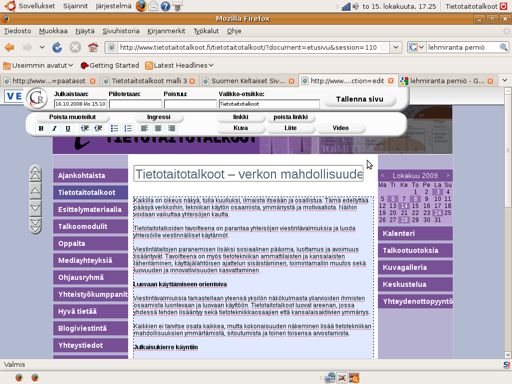Open the Työkalut menu
The image size is (512, 384).
click(206, 31)
